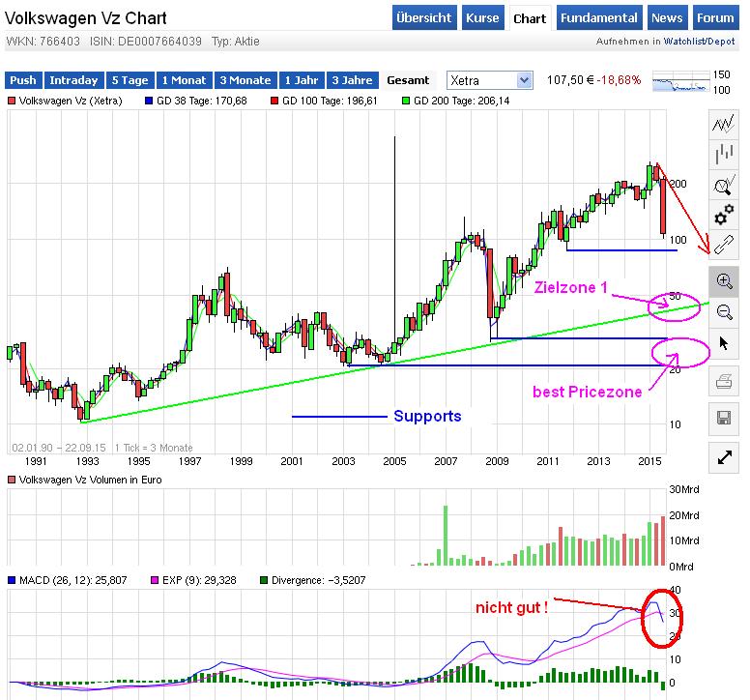The width and height of the screenshot is (750, 700).
Task: Click the Push timeframe button
Action: pyautogui.click(x=23, y=80)
